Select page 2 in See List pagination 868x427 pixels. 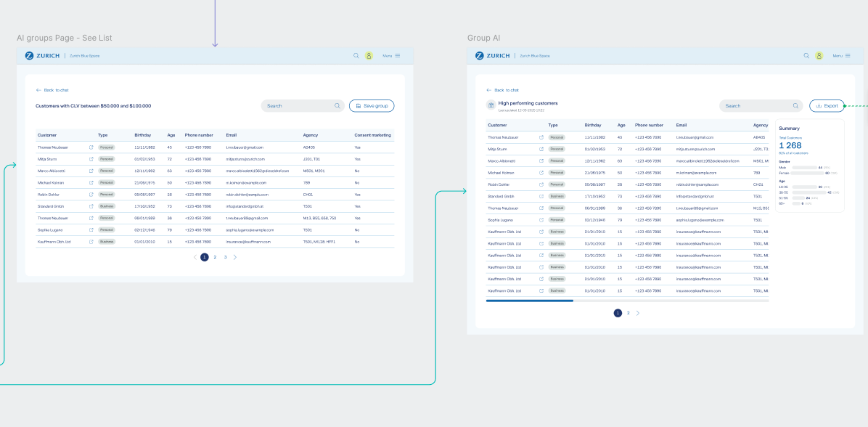click(215, 257)
